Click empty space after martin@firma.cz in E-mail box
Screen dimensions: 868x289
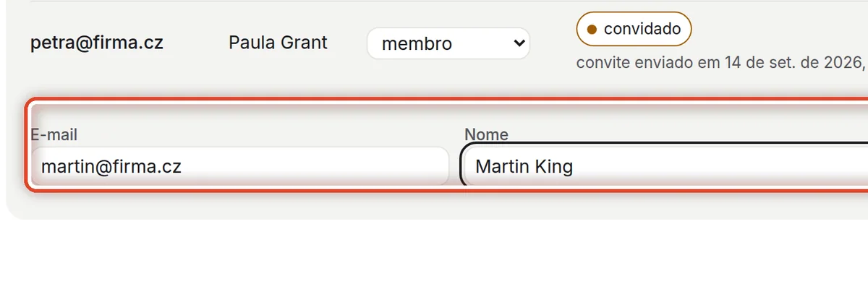[315, 167]
